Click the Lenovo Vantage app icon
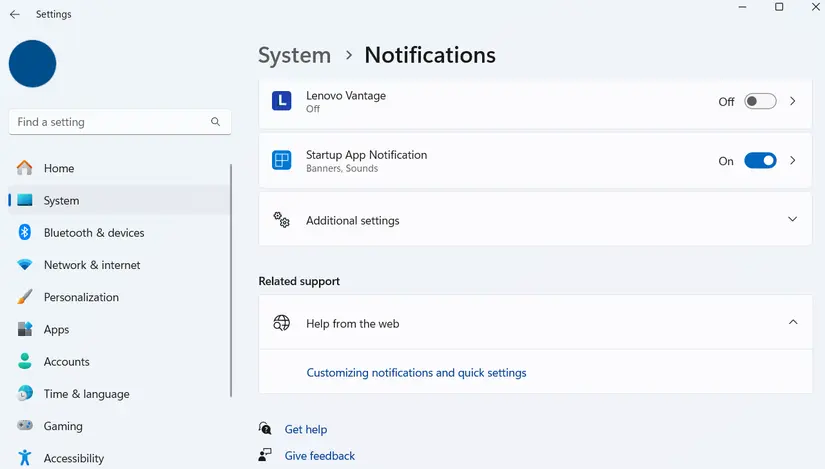This screenshot has width=825, height=469. (282, 101)
